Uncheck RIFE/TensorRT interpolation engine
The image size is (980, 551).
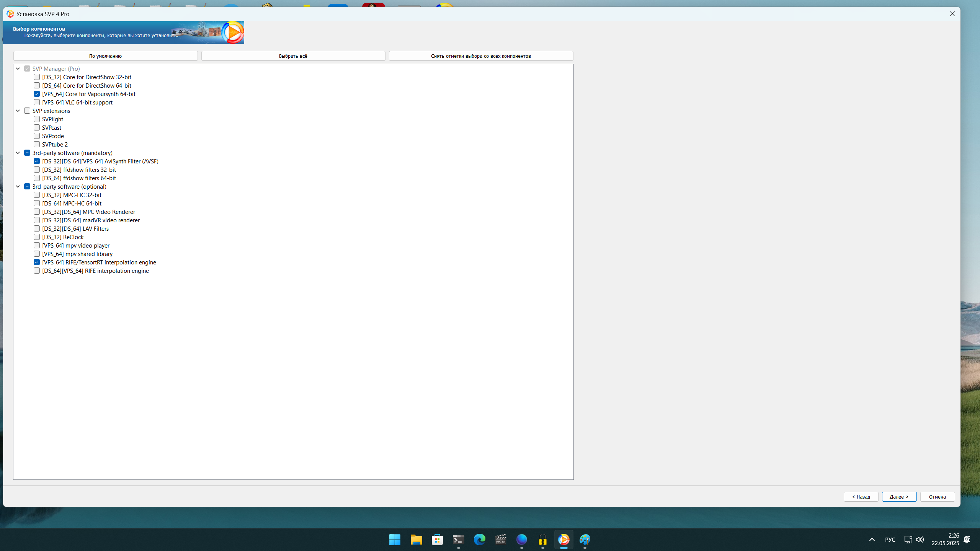tap(37, 262)
